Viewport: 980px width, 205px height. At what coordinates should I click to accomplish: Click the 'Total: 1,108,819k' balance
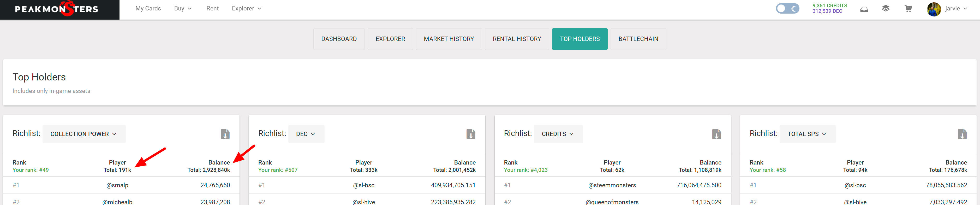tap(700, 170)
